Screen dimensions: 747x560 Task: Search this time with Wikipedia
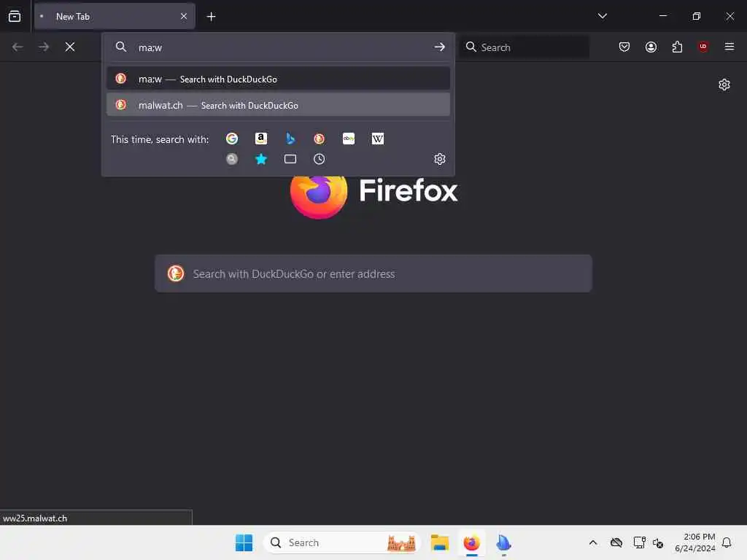point(378,139)
